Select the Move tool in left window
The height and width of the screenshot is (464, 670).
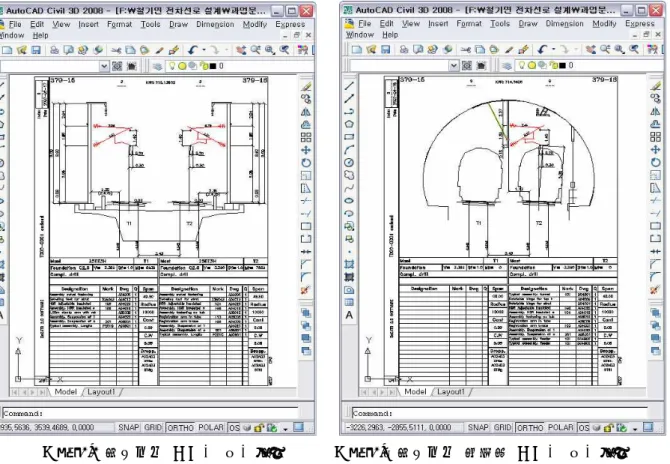[x=306, y=150]
